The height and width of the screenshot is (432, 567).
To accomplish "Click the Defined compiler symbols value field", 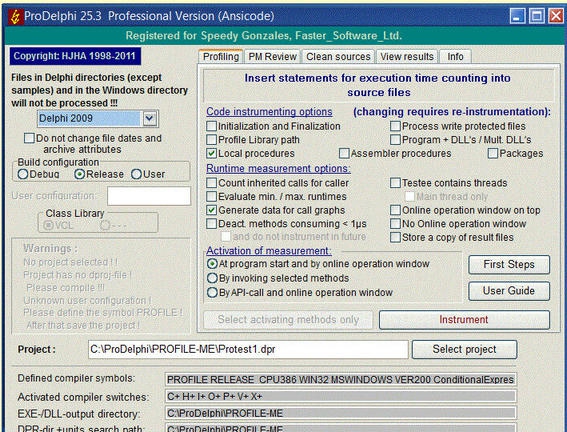I will (340, 380).
